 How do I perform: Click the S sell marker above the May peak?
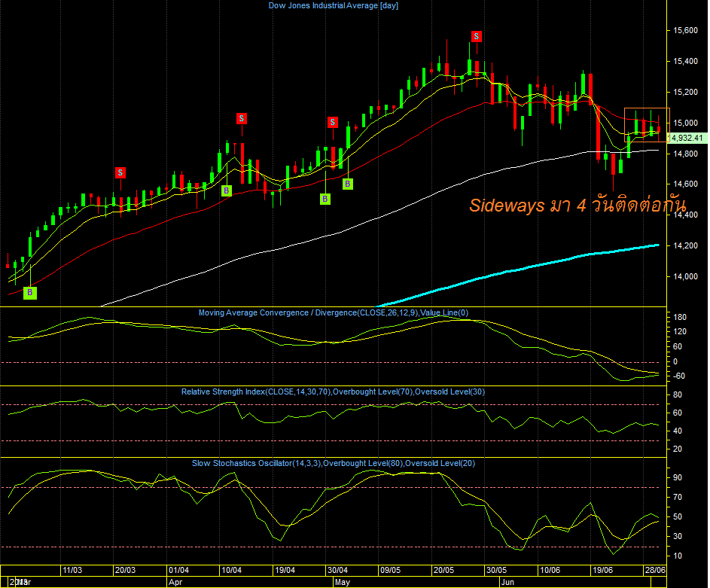pos(476,37)
